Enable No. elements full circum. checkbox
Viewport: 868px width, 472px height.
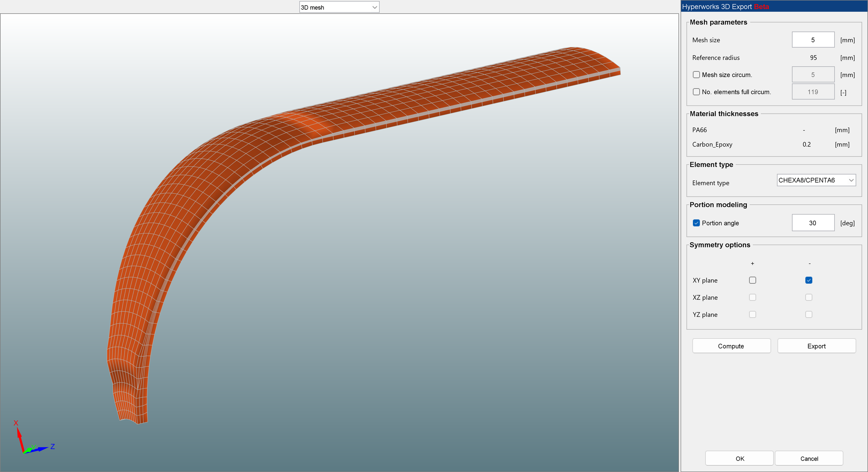pos(696,92)
